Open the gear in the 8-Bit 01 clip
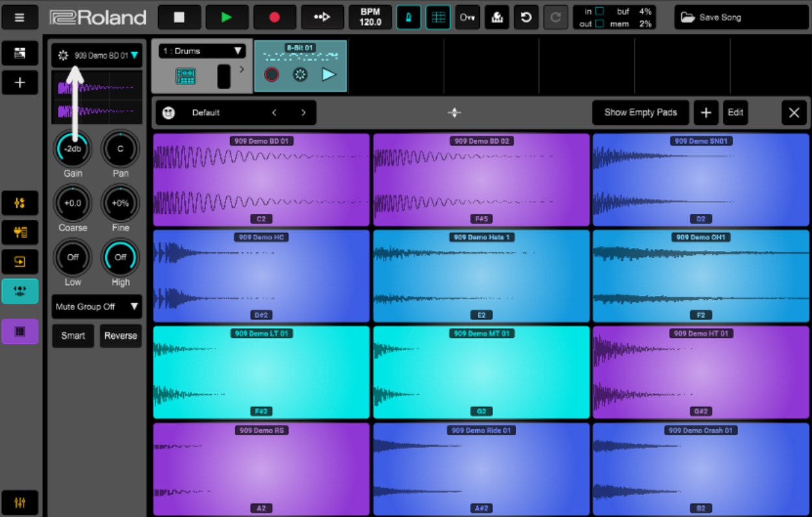Image resolution: width=812 pixels, height=517 pixels. point(300,74)
